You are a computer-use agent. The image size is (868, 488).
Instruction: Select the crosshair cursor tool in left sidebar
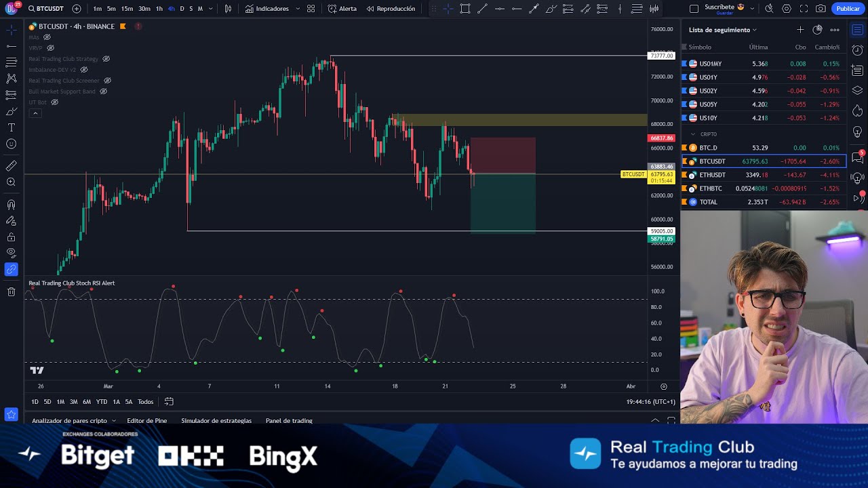[12, 30]
